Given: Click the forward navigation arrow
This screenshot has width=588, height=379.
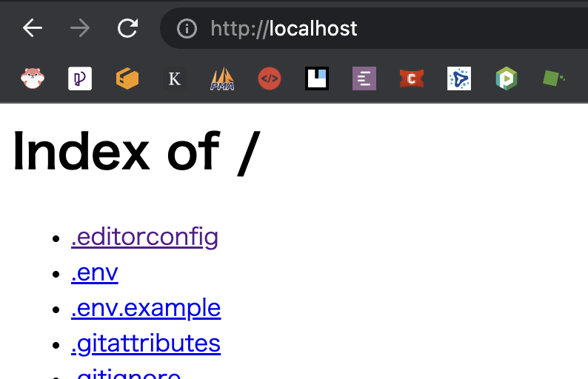Looking at the screenshot, I should point(80,28).
